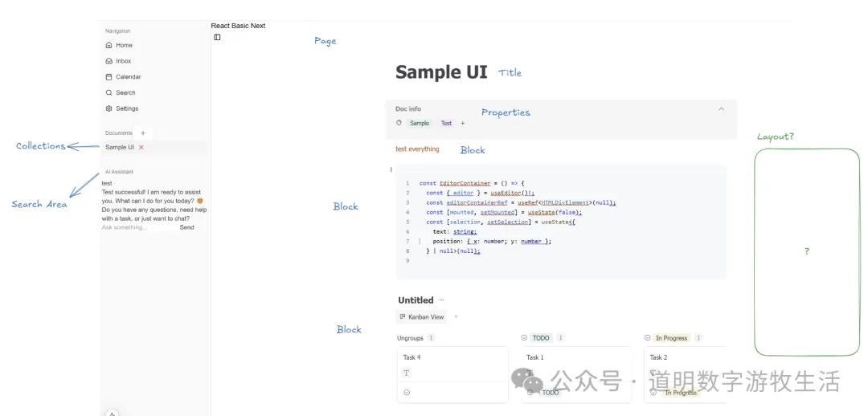Screen dimensions: 868x416
Task: Add a new tag after Test
Action: [462, 124]
